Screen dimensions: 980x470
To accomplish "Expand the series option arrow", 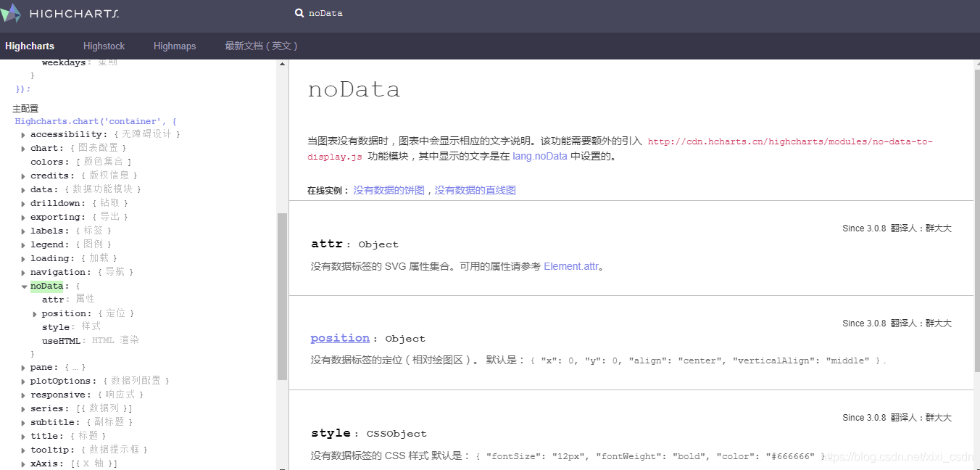I will click(x=23, y=409).
